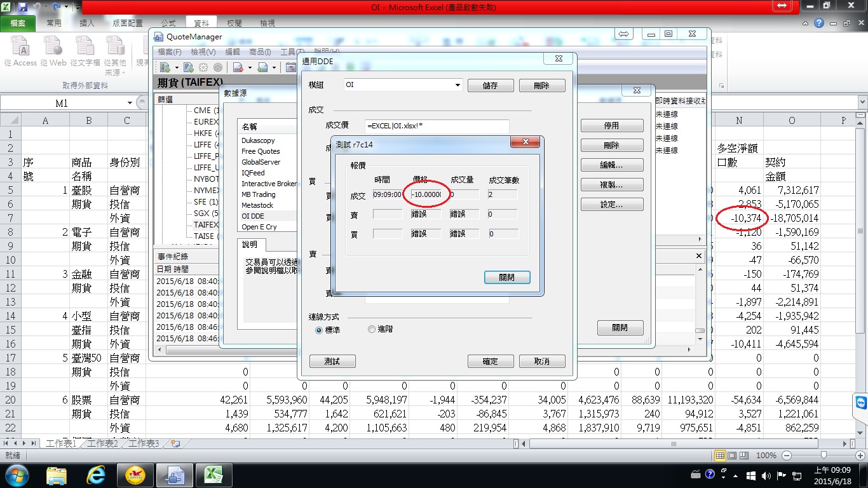The width and height of the screenshot is (868, 488).
Task: Click 儲存 button in 通用DDE dialog
Action: coord(491,85)
